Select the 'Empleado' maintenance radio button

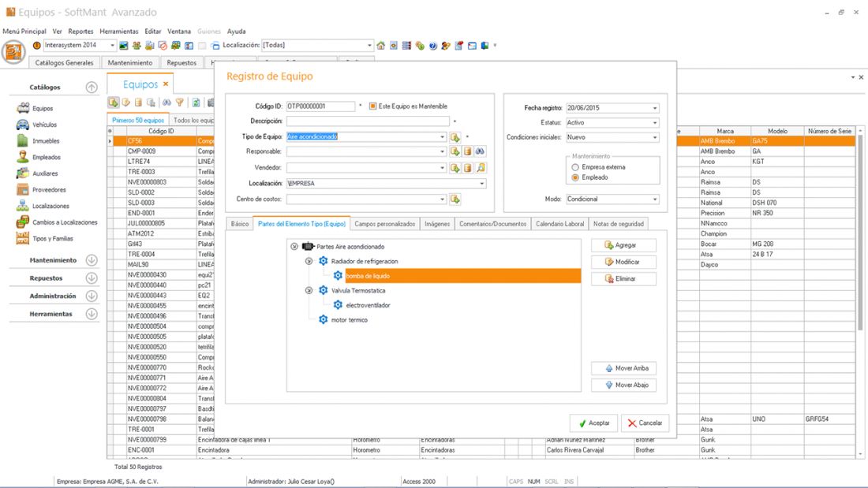coord(575,177)
